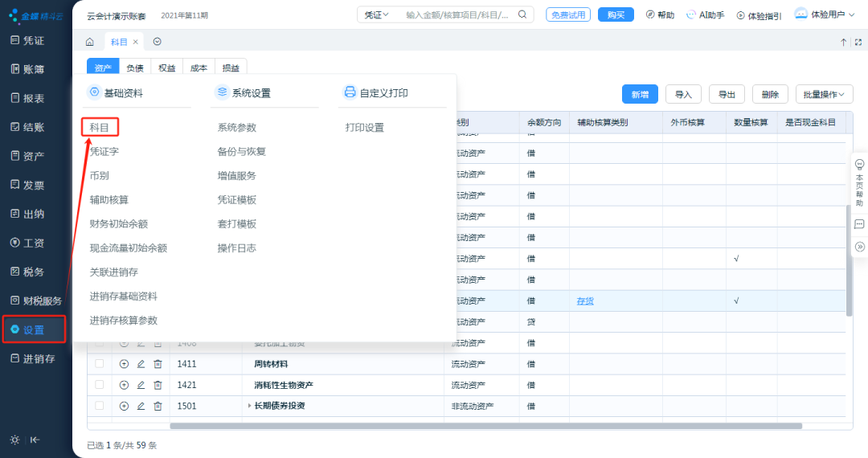This screenshot has width=868, height=458.
Task: Open the 凭证 search type dropdown
Action: point(376,15)
